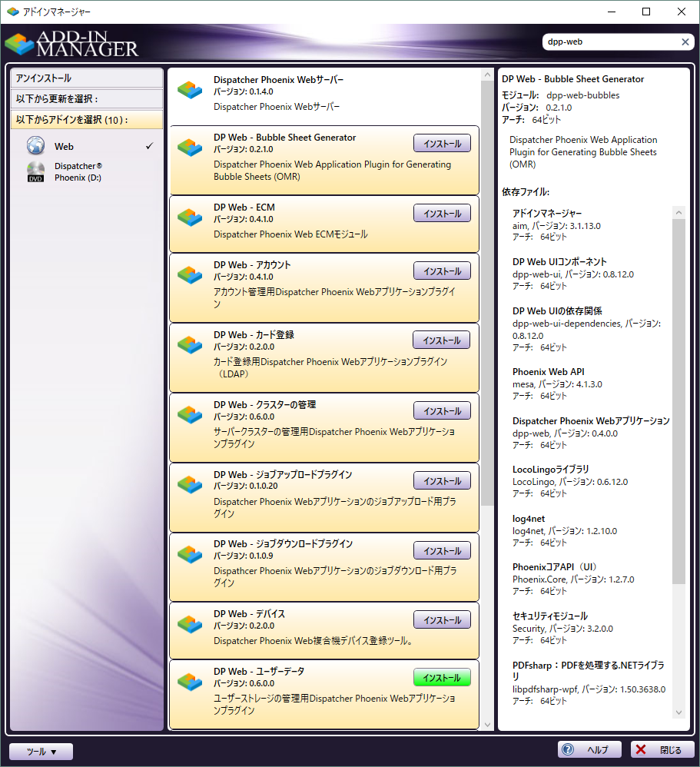Viewport: 700px width, 767px height.
Task: Install the DP Web - ECM add-in
Action: (443, 214)
